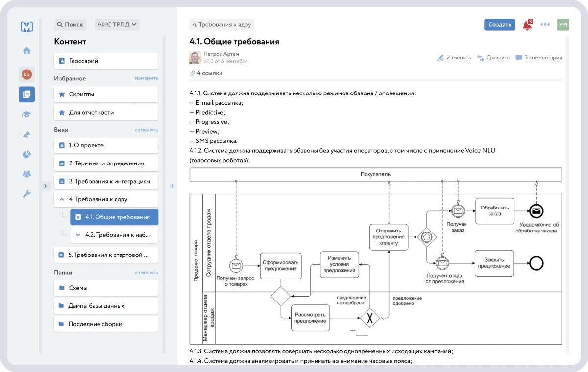
Task: Open the users group icon in sidebar
Action: (26, 174)
